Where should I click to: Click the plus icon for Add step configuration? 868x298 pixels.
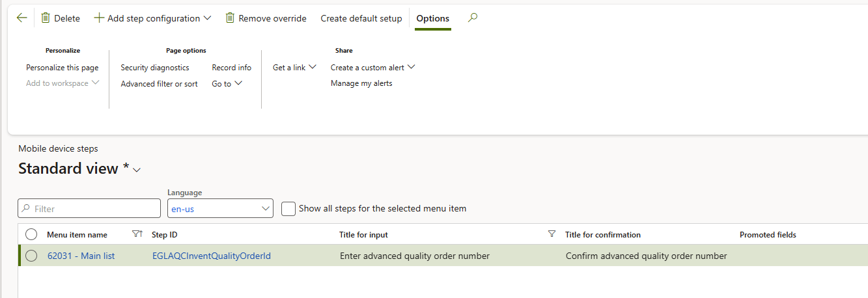[99, 18]
